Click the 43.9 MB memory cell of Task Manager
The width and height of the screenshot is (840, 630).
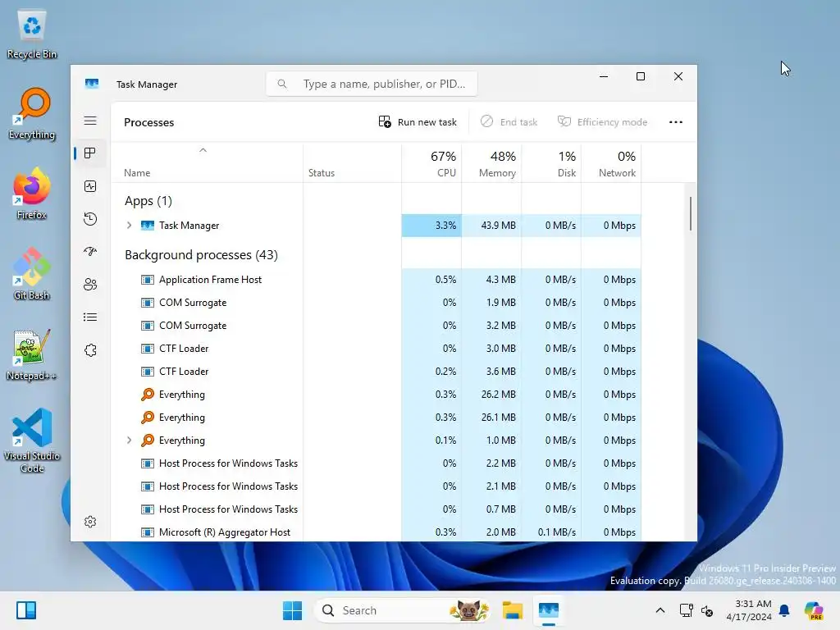(491, 226)
